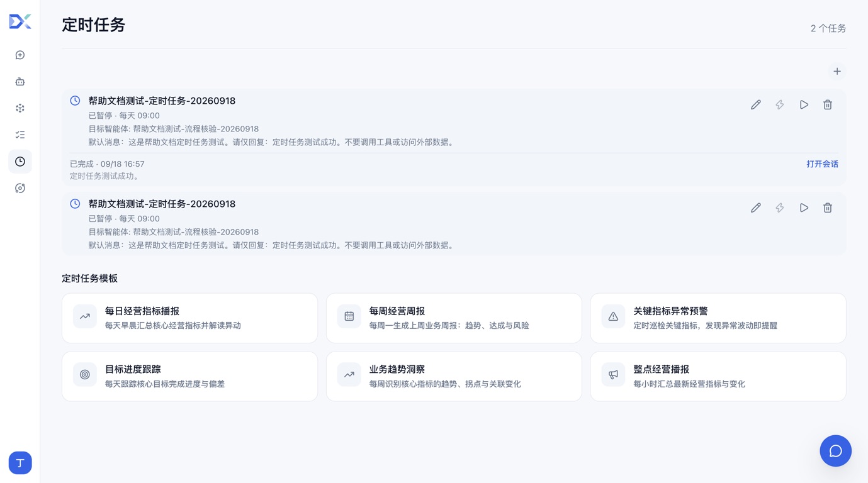Trigger lightning run on task showing 打开会话
Screen dimensions: 868x483
[x=780, y=105]
